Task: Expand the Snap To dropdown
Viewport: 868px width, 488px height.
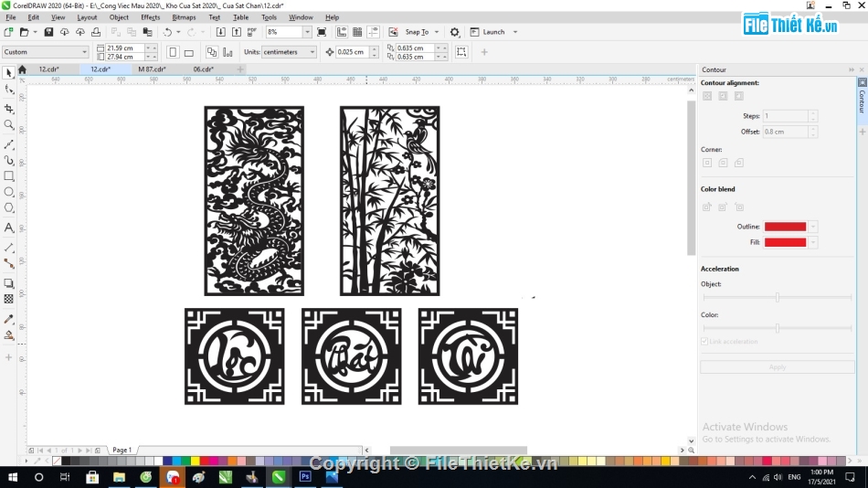Action: point(437,32)
